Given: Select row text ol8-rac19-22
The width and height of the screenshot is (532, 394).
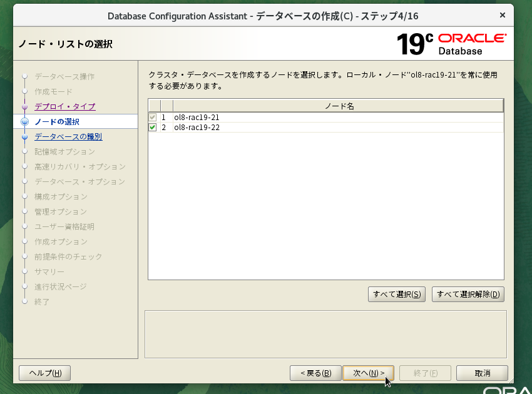Looking at the screenshot, I should coord(197,128).
